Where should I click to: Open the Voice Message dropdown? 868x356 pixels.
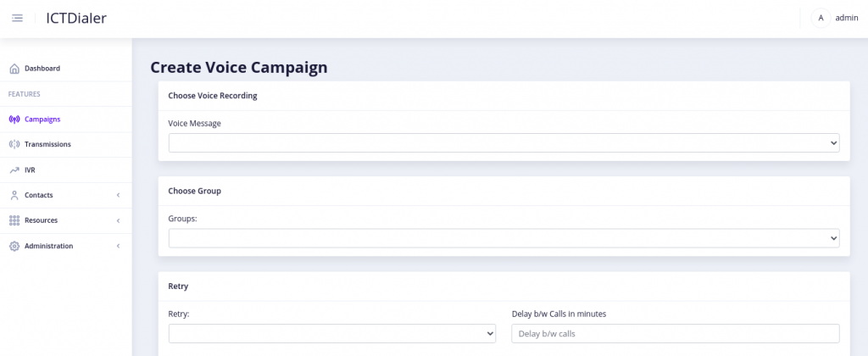tap(504, 143)
